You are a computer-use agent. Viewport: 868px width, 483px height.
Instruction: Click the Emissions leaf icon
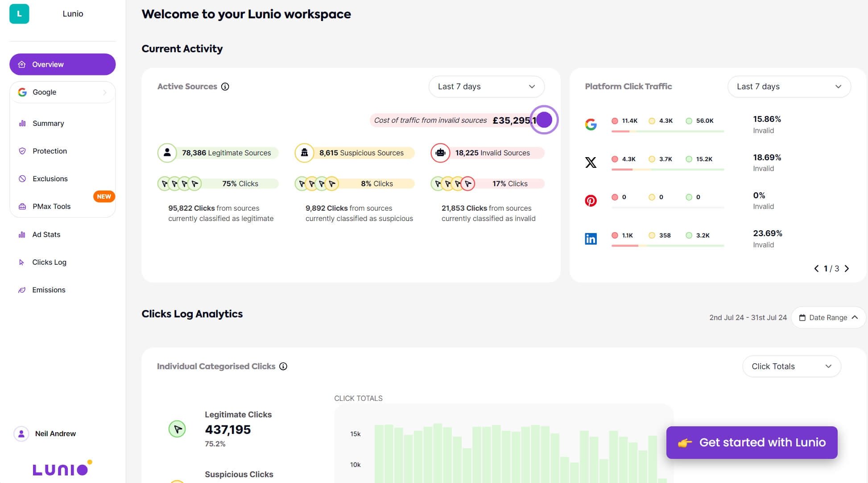[22, 290]
